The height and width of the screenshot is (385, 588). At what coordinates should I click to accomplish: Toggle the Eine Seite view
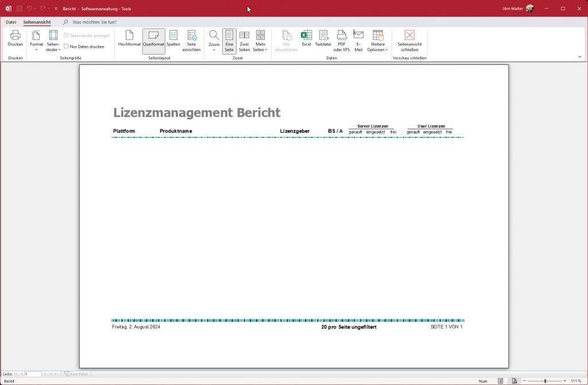229,40
